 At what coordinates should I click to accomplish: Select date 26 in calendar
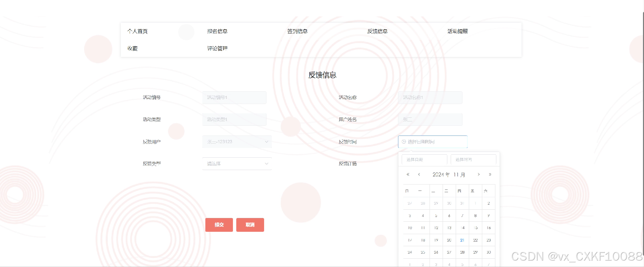(436, 252)
